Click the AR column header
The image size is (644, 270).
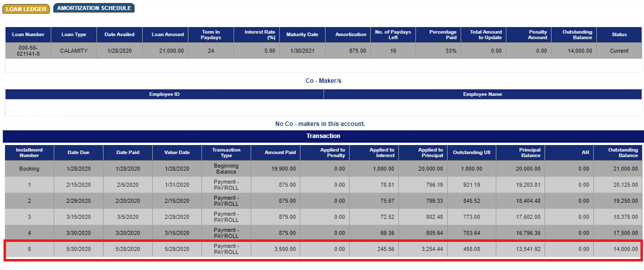(x=569, y=153)
